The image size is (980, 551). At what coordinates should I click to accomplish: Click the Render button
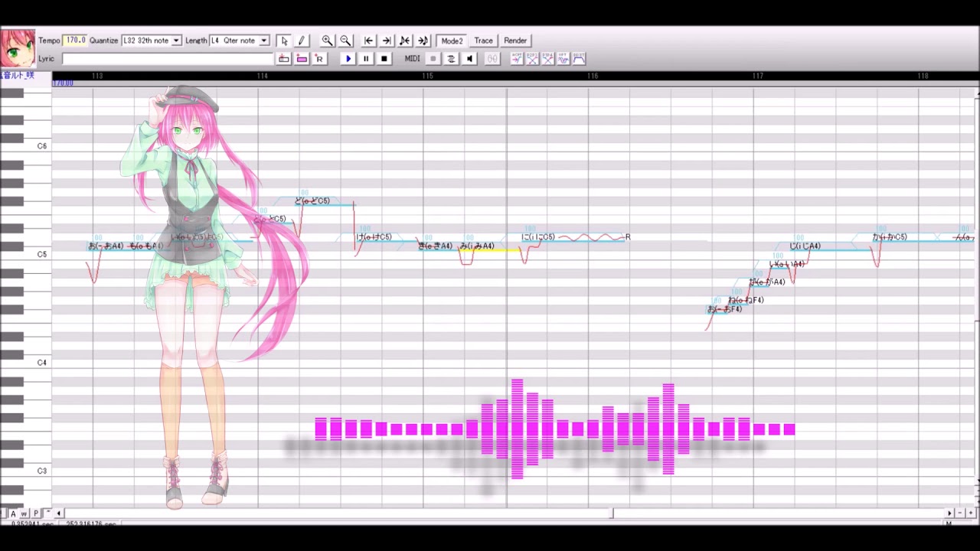pyautogui.click(x=515, y=41)
